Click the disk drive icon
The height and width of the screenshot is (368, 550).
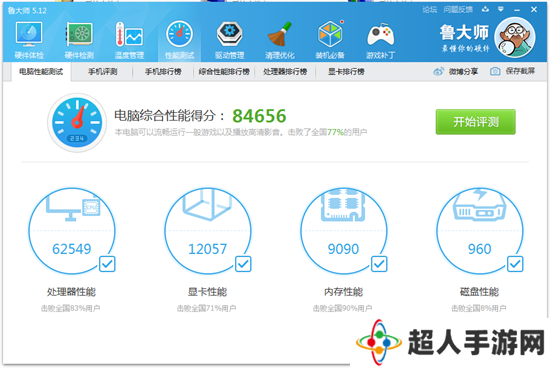pos(479,206)
